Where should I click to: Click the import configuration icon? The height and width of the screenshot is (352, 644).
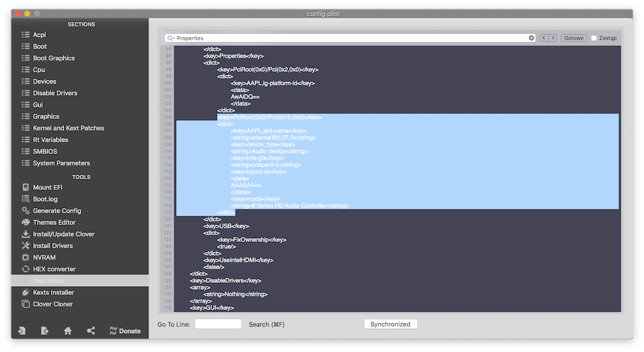point(22,331)
